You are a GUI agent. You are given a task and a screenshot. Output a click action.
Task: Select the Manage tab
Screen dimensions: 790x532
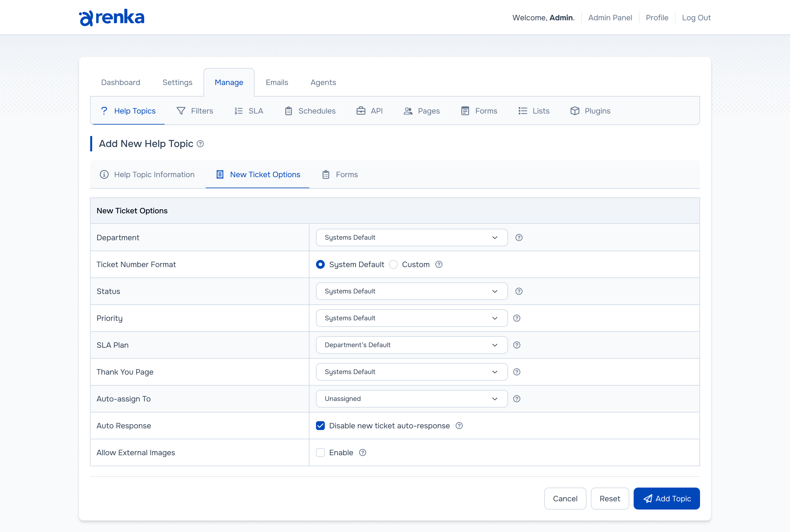click(x=229, y=83)
